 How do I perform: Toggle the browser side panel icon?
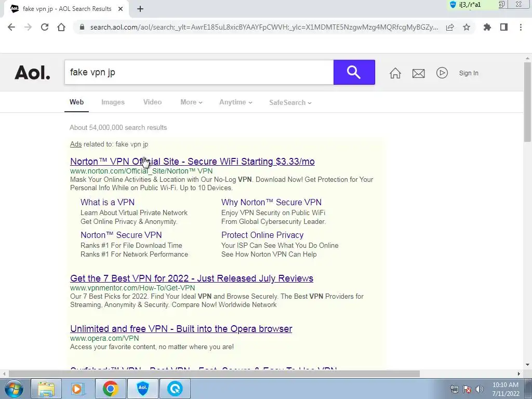tap(504, 27)
